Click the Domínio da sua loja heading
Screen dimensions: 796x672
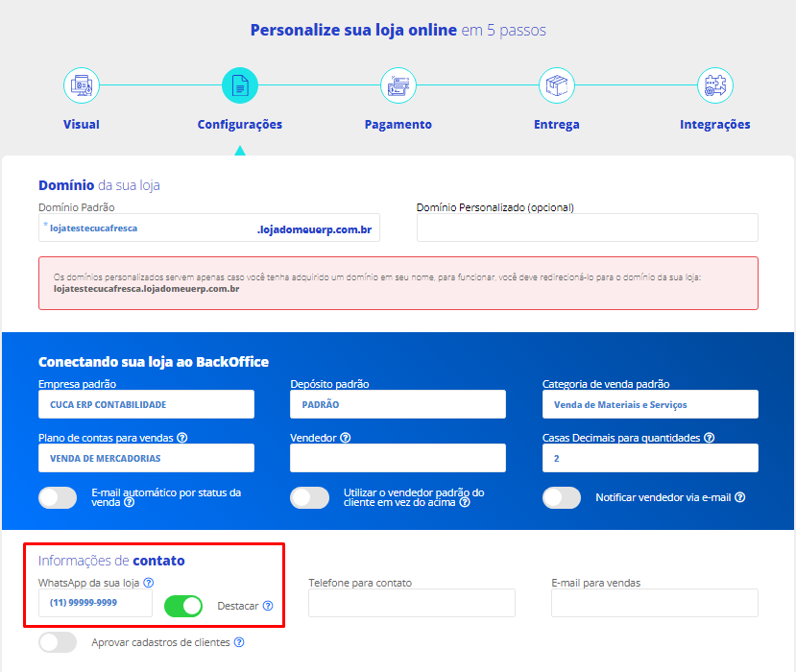[x=99, y=185]
